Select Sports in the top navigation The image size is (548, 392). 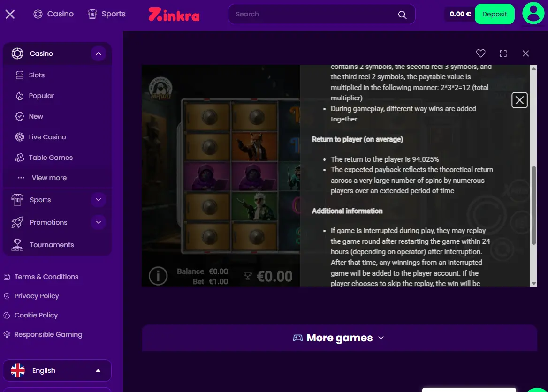pos(107,14)
